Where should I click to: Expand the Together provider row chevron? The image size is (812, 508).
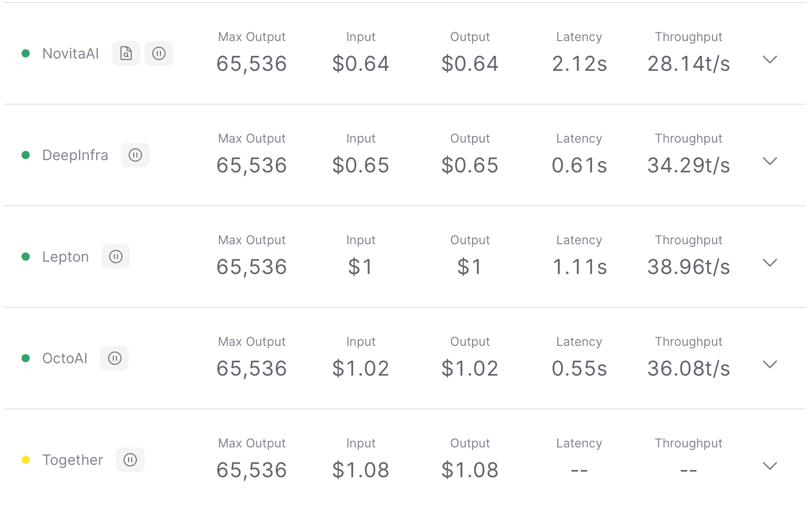(x=770, y=466)
